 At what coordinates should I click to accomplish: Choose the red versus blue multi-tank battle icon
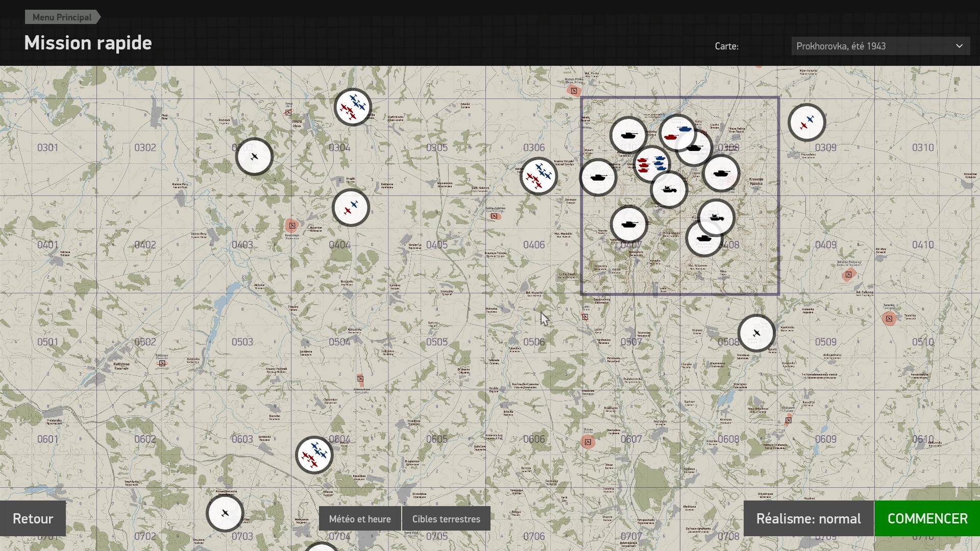click(x=651, y=164)
